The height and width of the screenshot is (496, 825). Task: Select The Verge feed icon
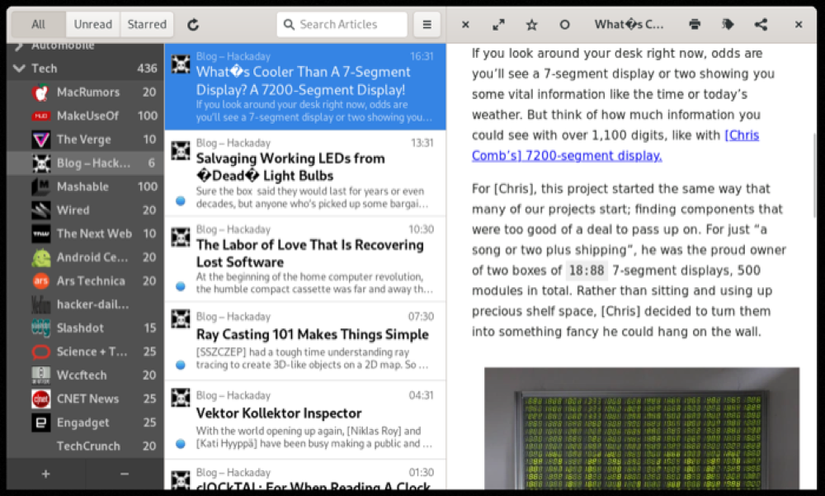[41, 139]
